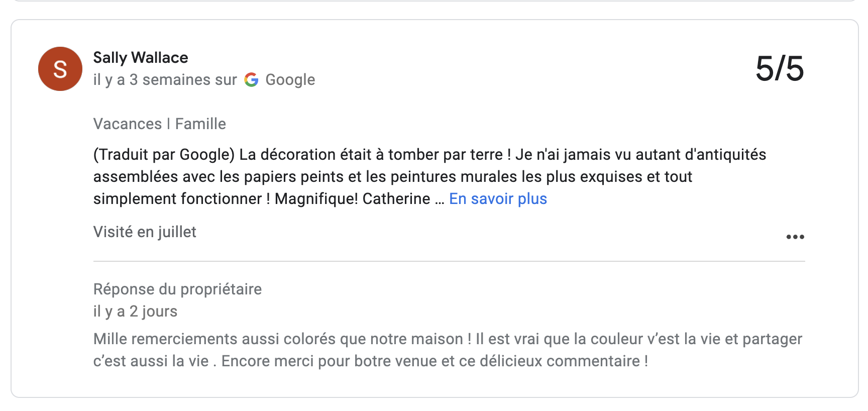Screen dimensions: 868x411
Task: Click Sally Wallace's round 'S' avatar
Action: point(60,69)
